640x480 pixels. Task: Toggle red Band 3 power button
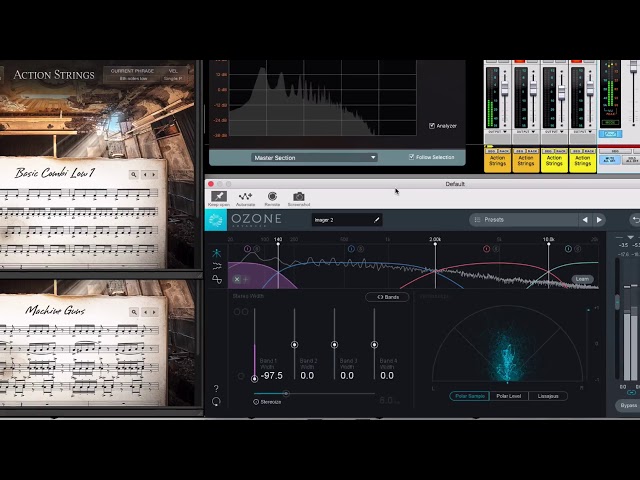pyautogui.click(x=486, y=249)
